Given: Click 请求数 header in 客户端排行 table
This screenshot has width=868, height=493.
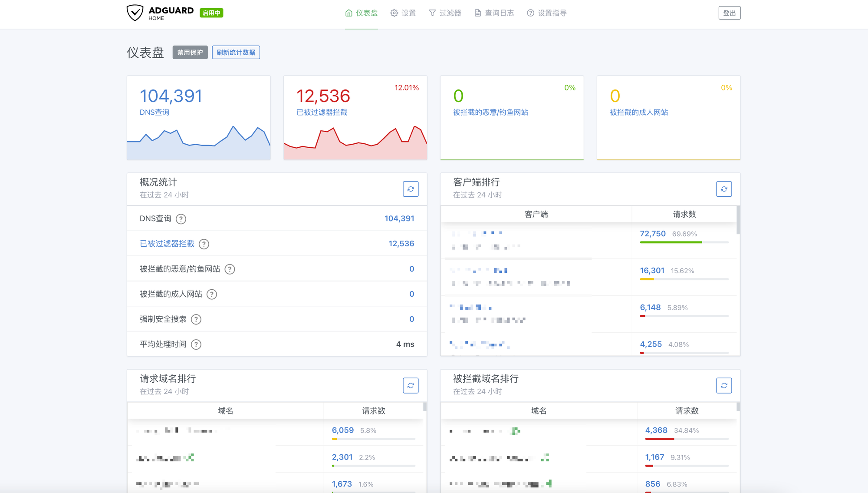Looking at the screenshot, I should click(x=684, y=214).
